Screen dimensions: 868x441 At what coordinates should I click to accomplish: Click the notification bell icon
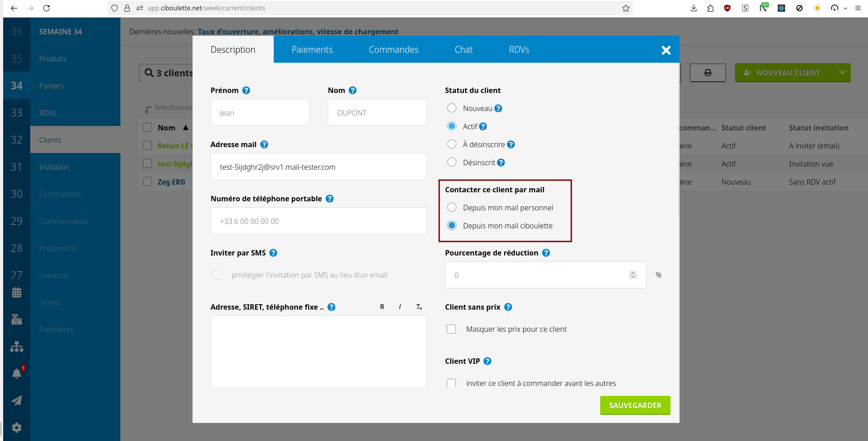(x=17, y=373)
